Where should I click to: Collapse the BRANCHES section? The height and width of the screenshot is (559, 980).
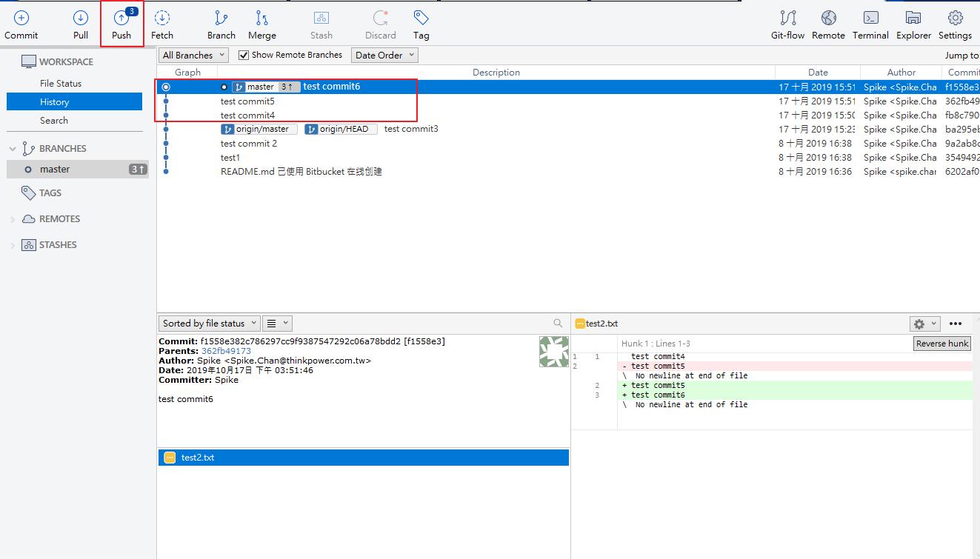click(13, 149)
